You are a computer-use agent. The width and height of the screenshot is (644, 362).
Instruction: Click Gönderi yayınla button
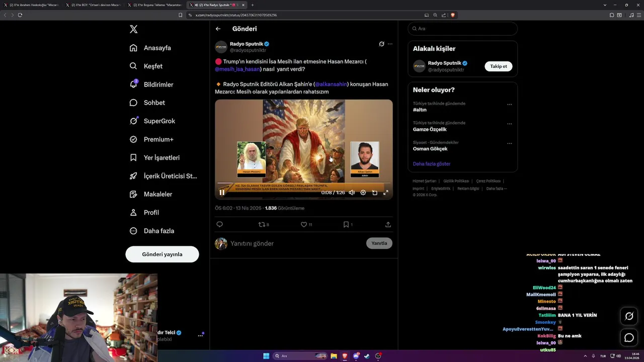click(x=162, y=254)
